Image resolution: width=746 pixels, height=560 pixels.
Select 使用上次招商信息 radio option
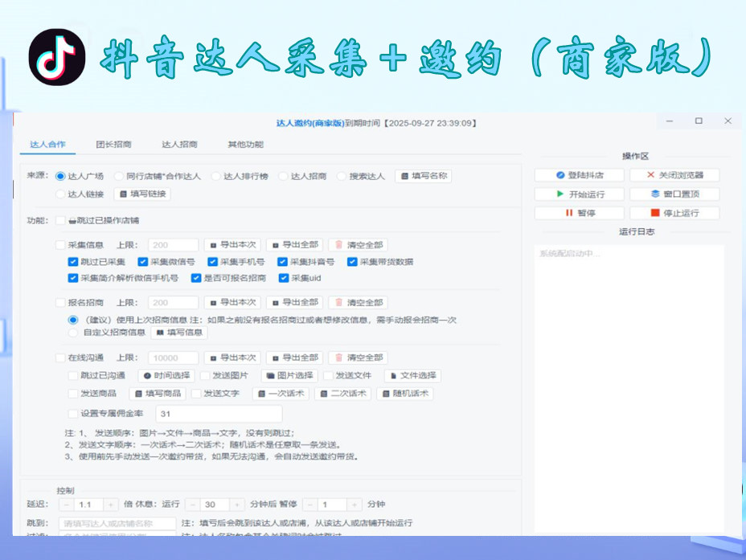click(x=73, y=320)
